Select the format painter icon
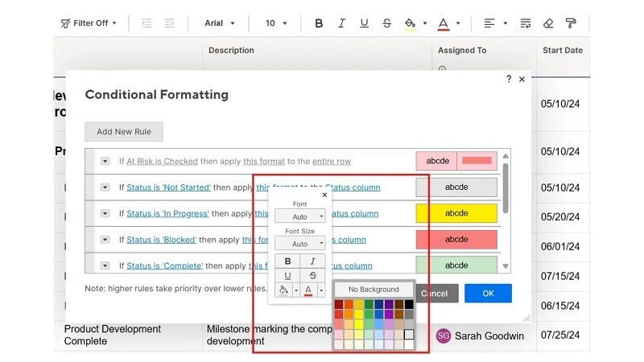644x362 pixels. tap(571, 23)
